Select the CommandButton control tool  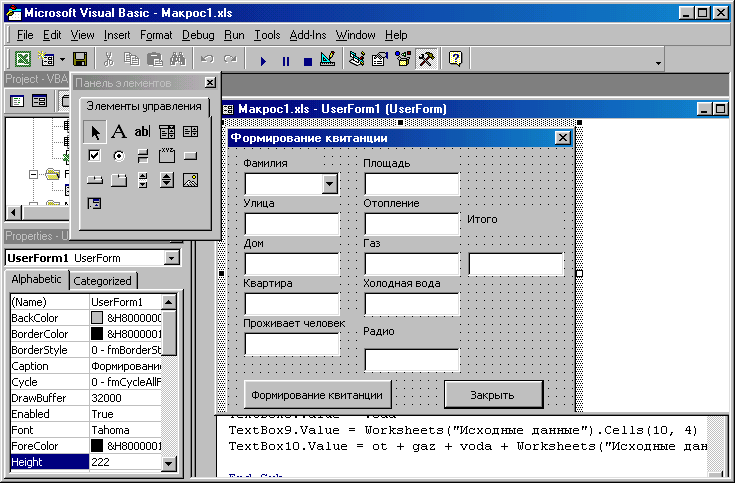click(x=190, y=156)
